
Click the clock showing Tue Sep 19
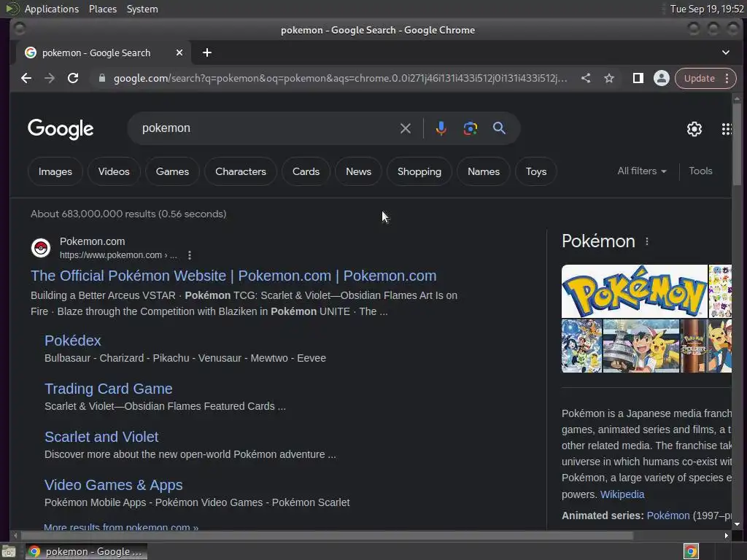pos(707,9)
